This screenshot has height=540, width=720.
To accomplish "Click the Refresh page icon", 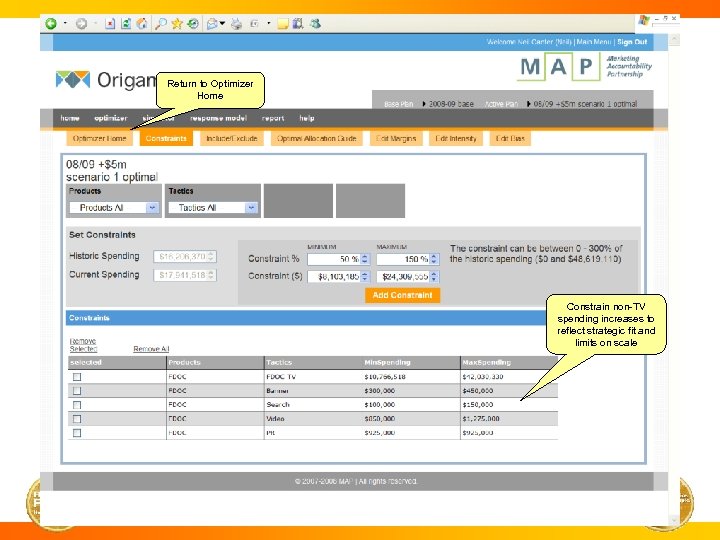I will [x=126, y=23].
